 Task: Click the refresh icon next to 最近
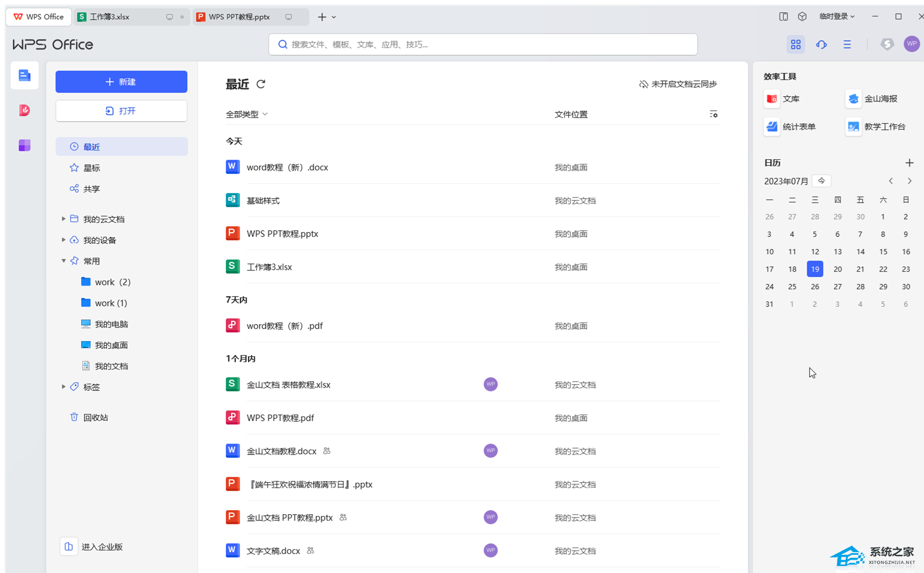tap(261, 84)
